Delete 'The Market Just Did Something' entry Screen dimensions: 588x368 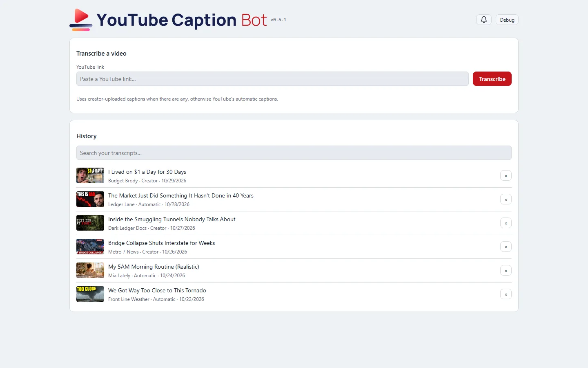tap(506, 200)
